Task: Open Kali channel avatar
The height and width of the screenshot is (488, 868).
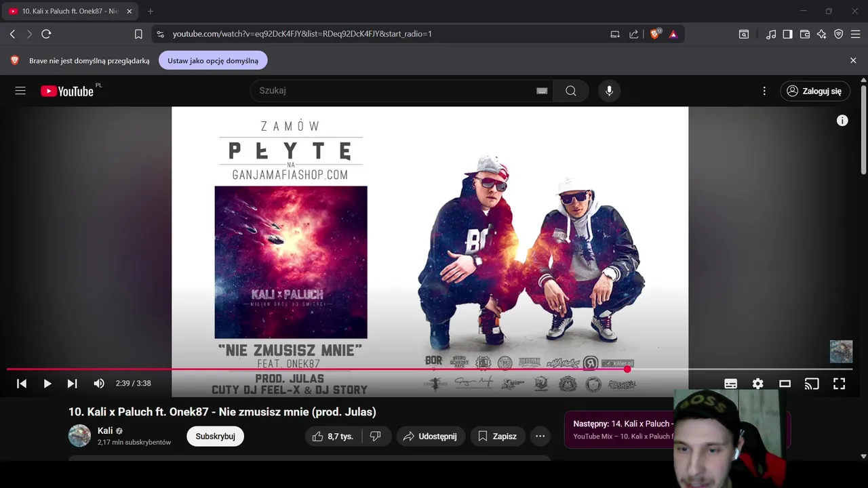Action: 79,436
